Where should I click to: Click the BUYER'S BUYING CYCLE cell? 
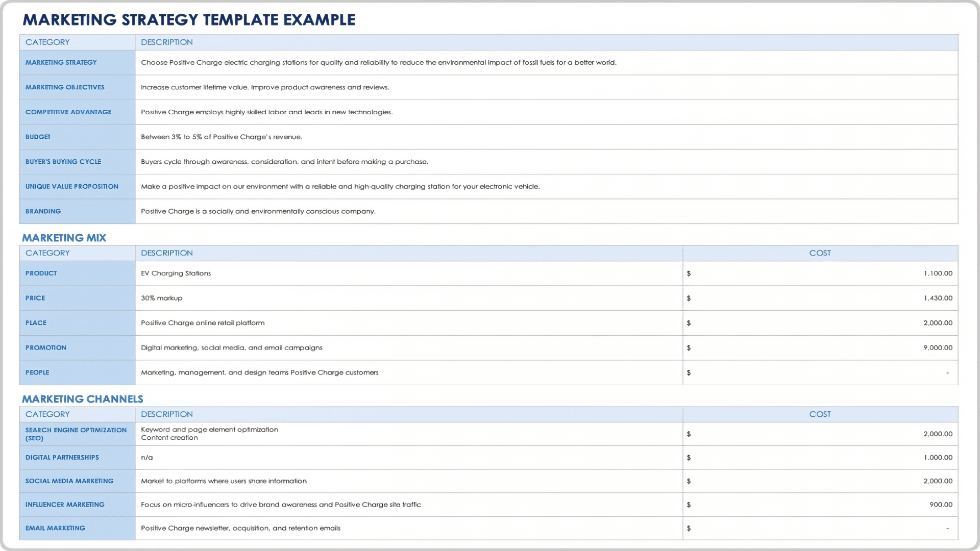coord(77,162)
